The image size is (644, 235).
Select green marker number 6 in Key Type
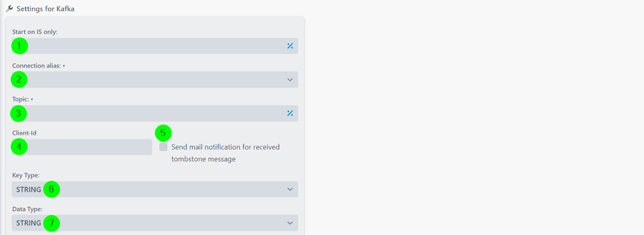point(52,189)
